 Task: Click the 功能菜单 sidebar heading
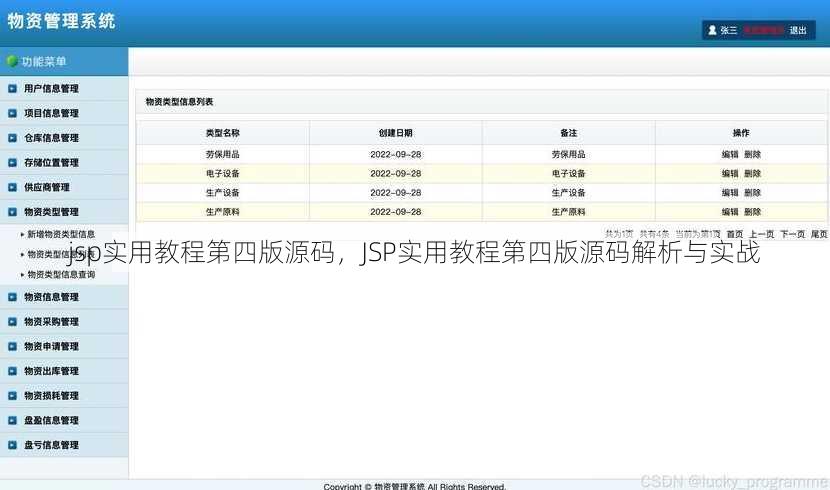point(44,61)
